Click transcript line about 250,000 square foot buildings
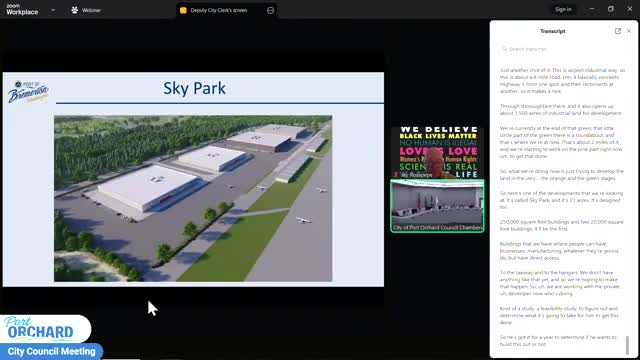 tap(562, 225)
